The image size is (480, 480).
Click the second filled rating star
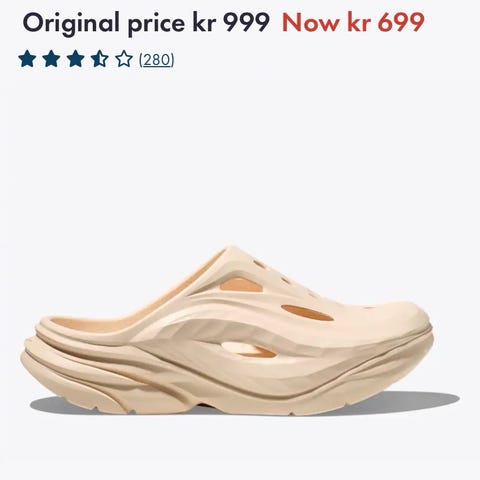click(51, 59)
